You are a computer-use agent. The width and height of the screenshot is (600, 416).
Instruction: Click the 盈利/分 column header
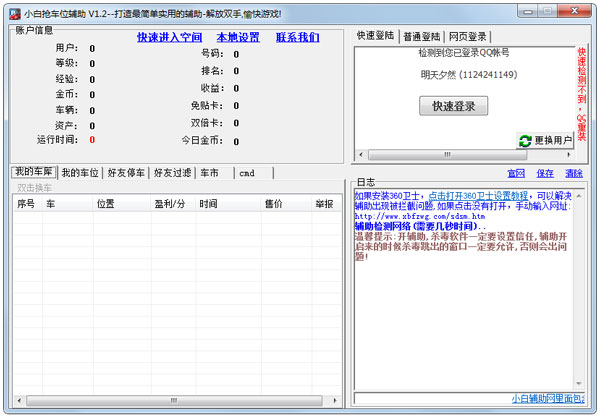coord(169,203)
